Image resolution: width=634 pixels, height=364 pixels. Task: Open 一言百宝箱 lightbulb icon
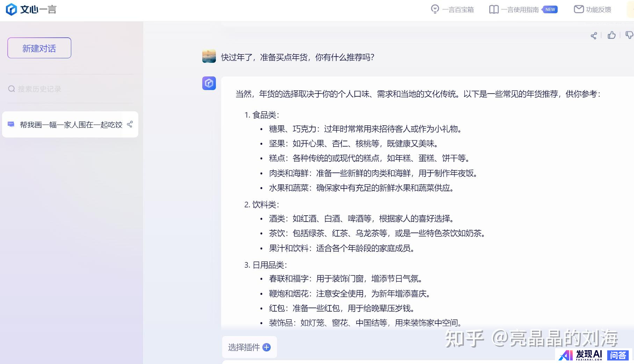pyautogui.click(x=435, y=9)
